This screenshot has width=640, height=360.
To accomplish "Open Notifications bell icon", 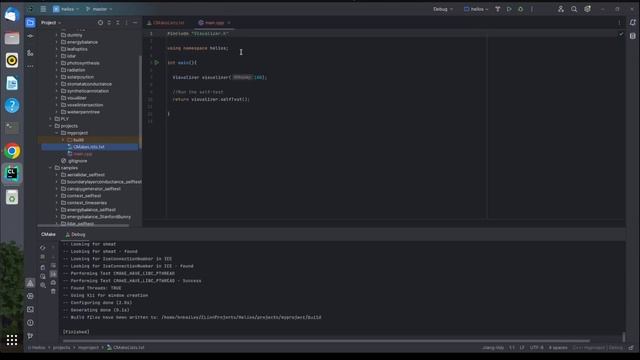I will (x=632, y=22).
